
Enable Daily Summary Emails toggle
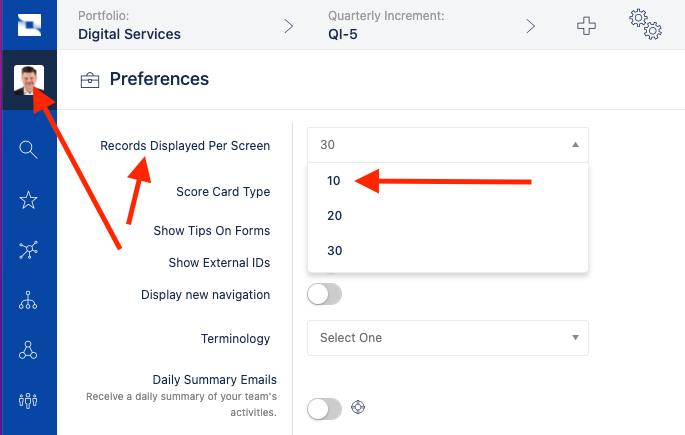[324, 409]
